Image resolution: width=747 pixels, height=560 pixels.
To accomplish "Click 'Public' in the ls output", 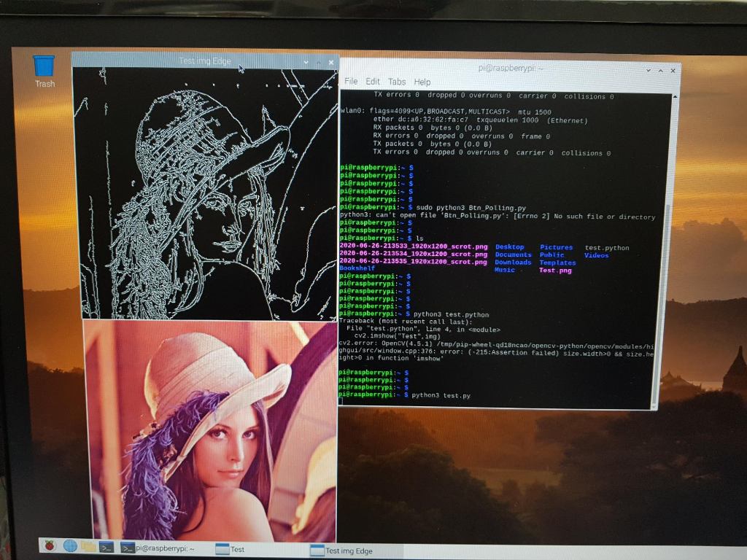I will coord(551,254).
